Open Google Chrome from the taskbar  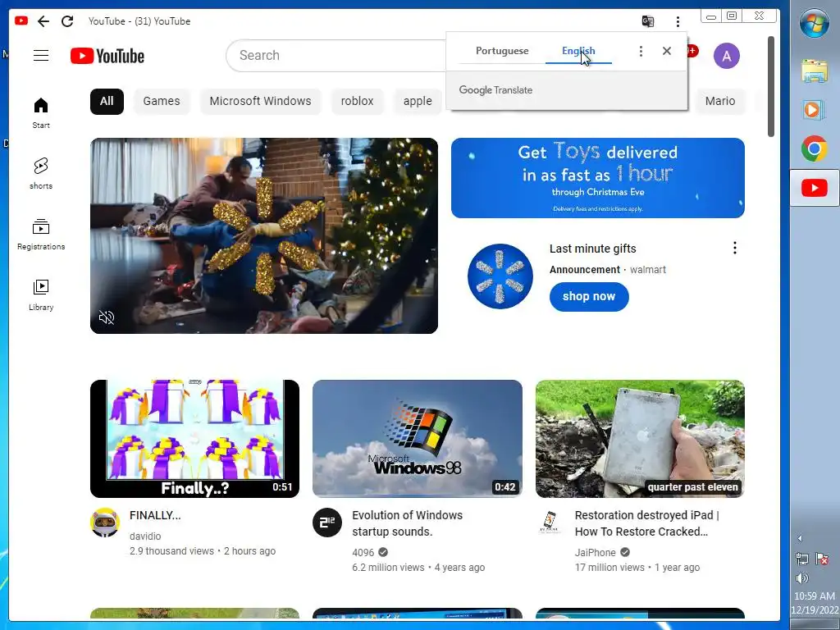815,148
